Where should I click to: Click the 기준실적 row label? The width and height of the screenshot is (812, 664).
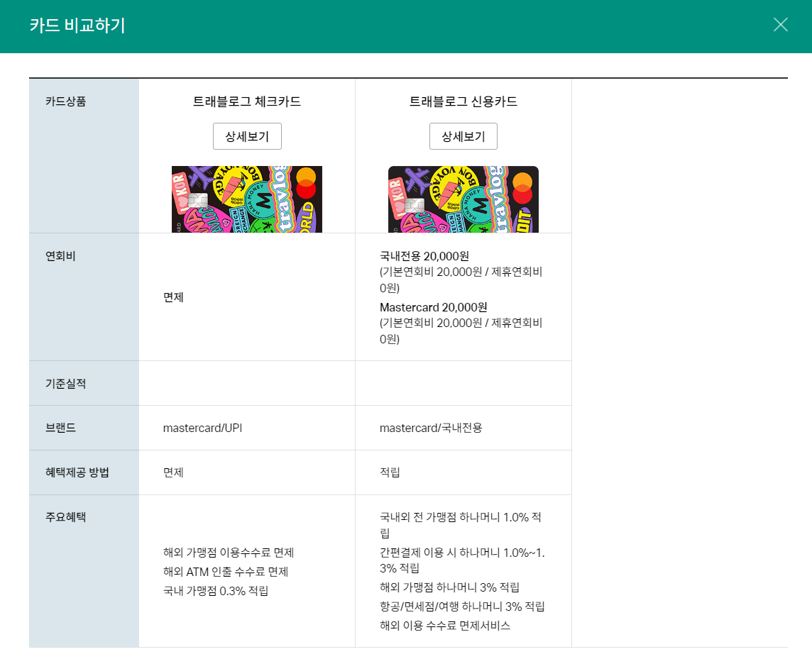66,384
